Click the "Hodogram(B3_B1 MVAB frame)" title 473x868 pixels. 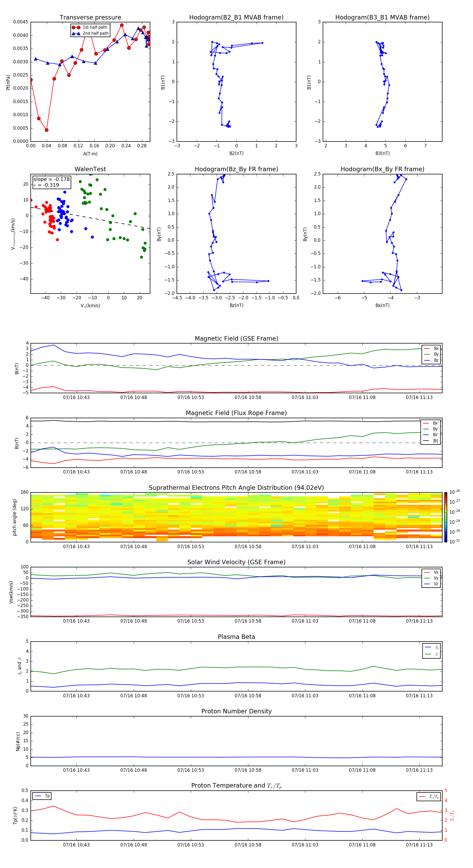point(382,17)
